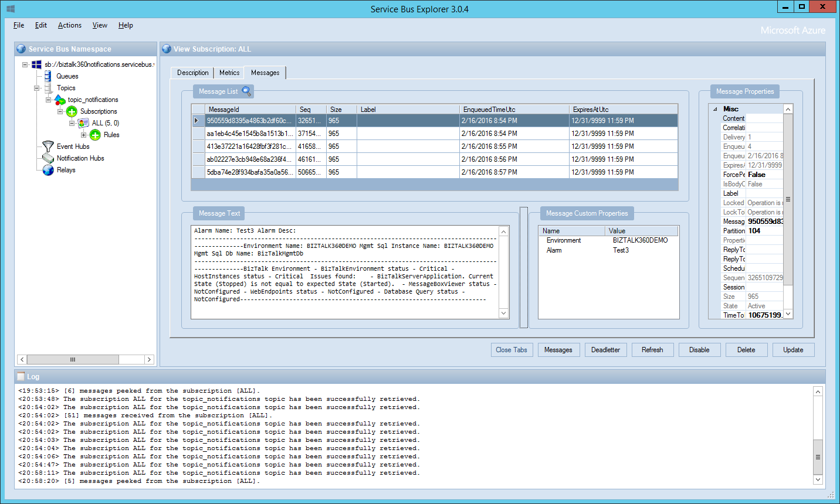Collapse the topic_notifications tree node
Viewport: 840px width, 504px height.
pyautogui.click(x=49, y=100)
